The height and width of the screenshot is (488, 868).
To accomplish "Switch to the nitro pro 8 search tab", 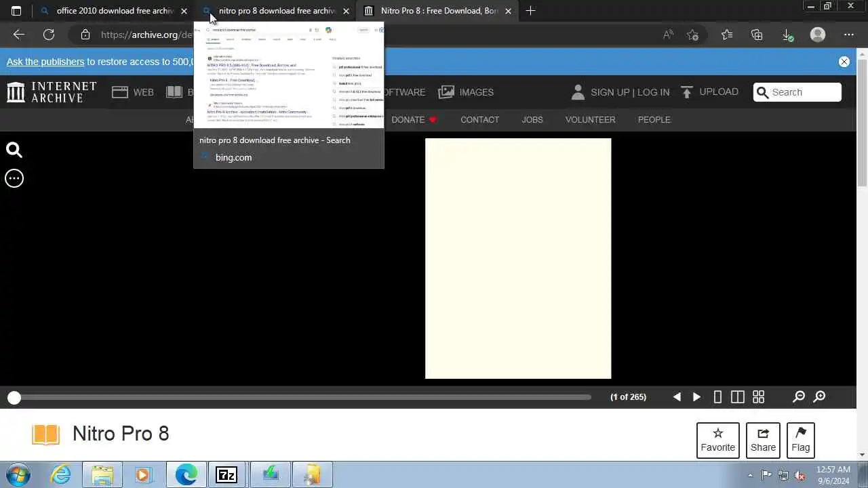I will click(275, 11).
